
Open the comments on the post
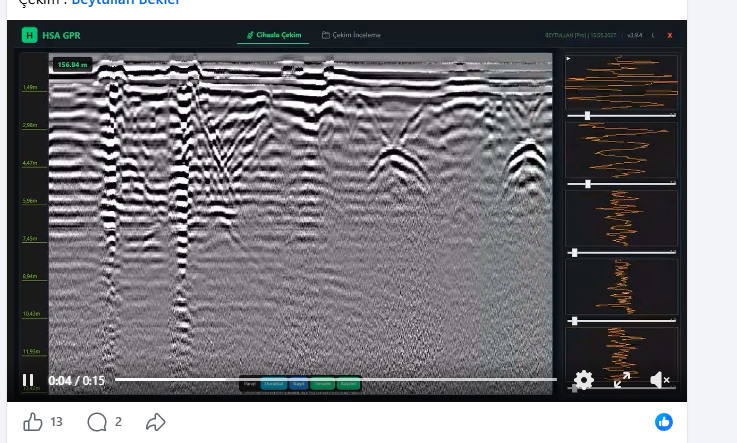point(97,422)
